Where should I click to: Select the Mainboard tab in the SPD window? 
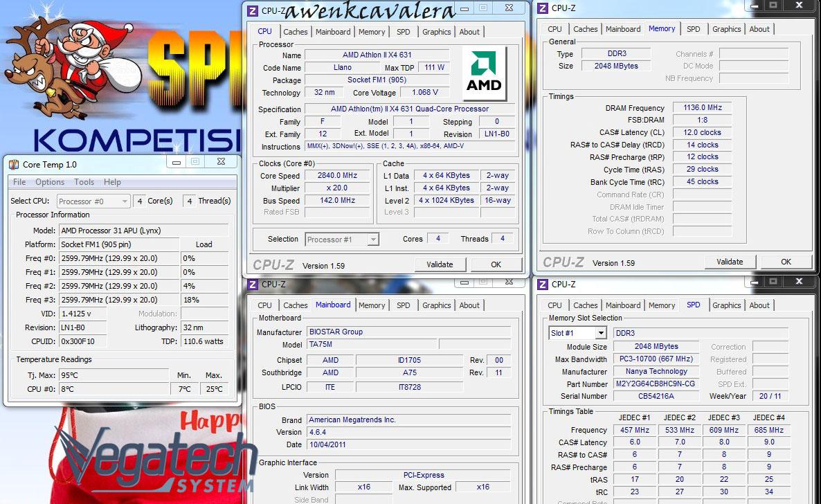coord(623,305)
